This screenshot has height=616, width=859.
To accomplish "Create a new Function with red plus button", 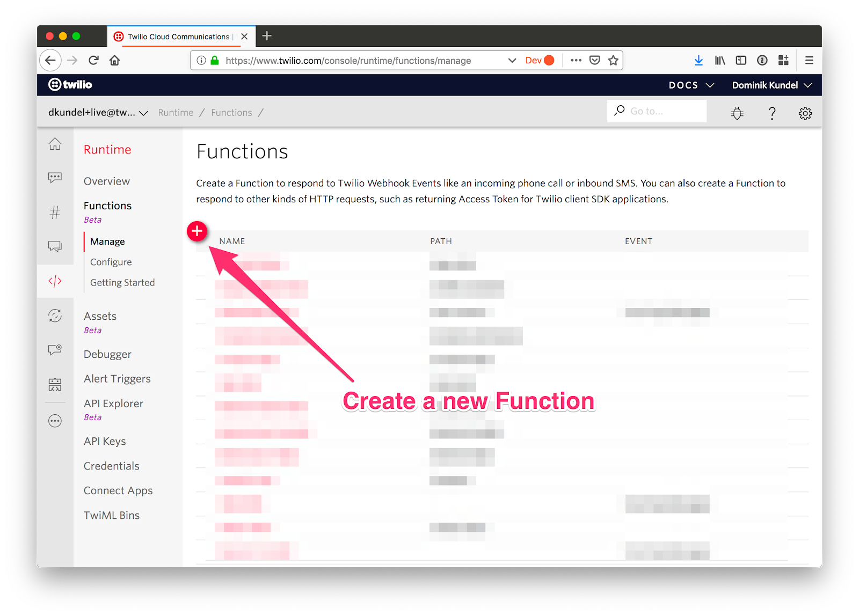I will [197, 231].
